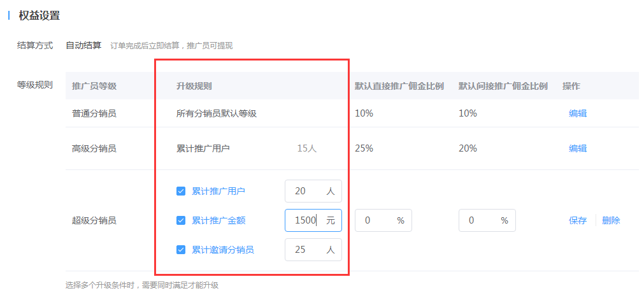Click the 超级分销员 level name cell
The image size is (644, 300).
click(x=94, y=220)
